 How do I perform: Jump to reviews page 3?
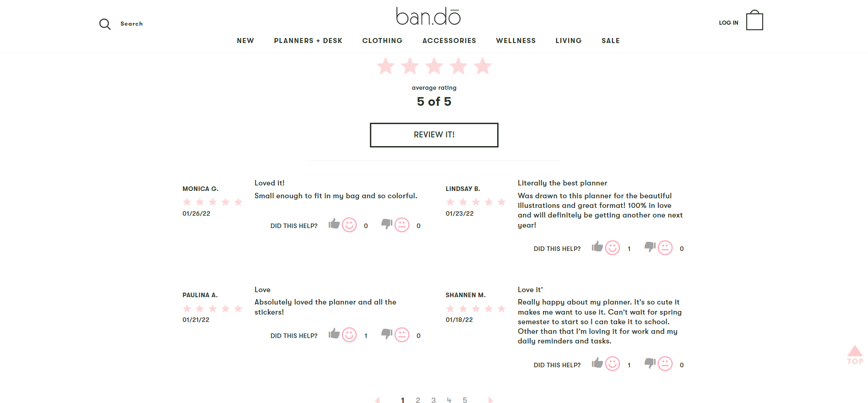(x=434, y=400)
